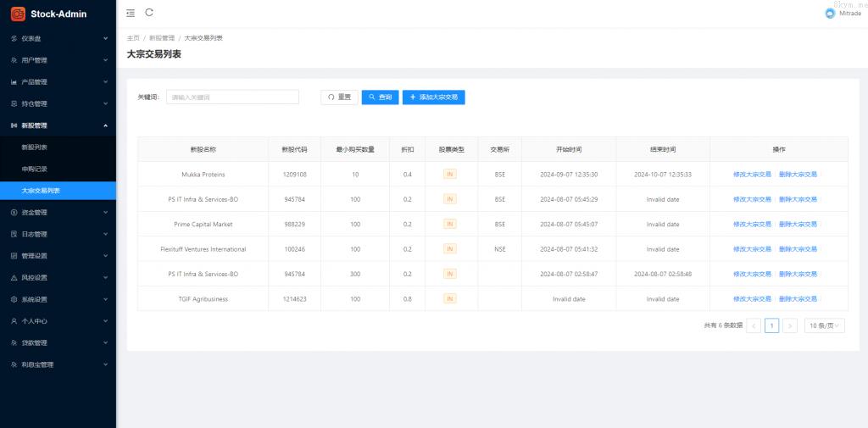This screenshot has height=428, width=868.
Task: Open 风控设置 risk control menu
Action: pos(58,278)
